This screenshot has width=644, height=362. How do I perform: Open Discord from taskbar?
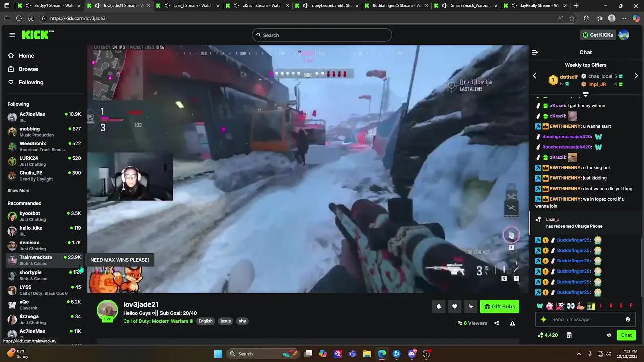(412, 354)
